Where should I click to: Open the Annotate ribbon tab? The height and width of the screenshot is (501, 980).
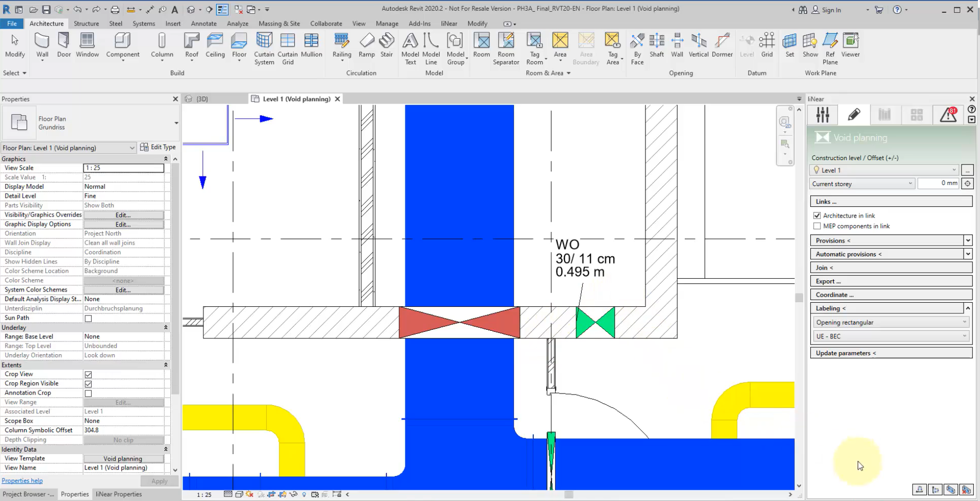(203, 23)
